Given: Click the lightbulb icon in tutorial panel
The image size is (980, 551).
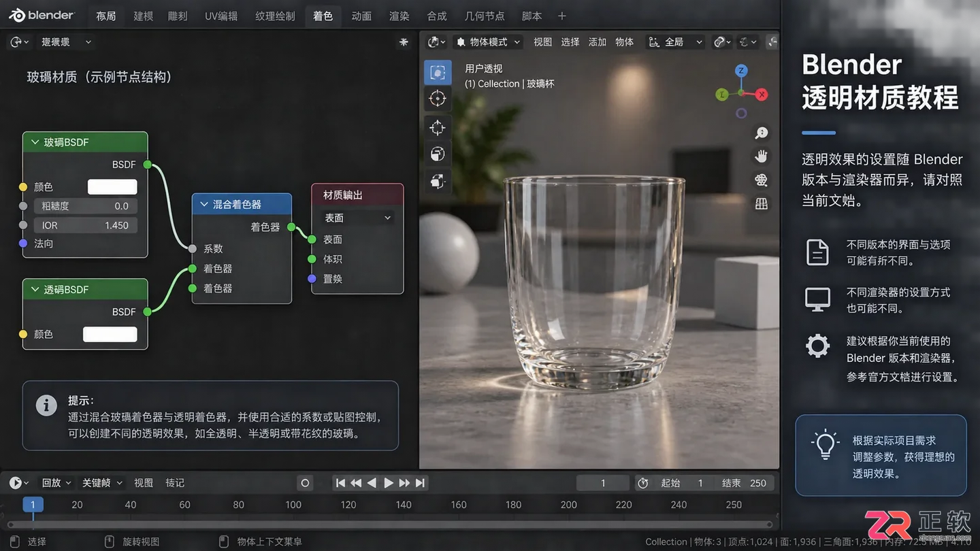Looking at the screenshot, I should 825,445.
